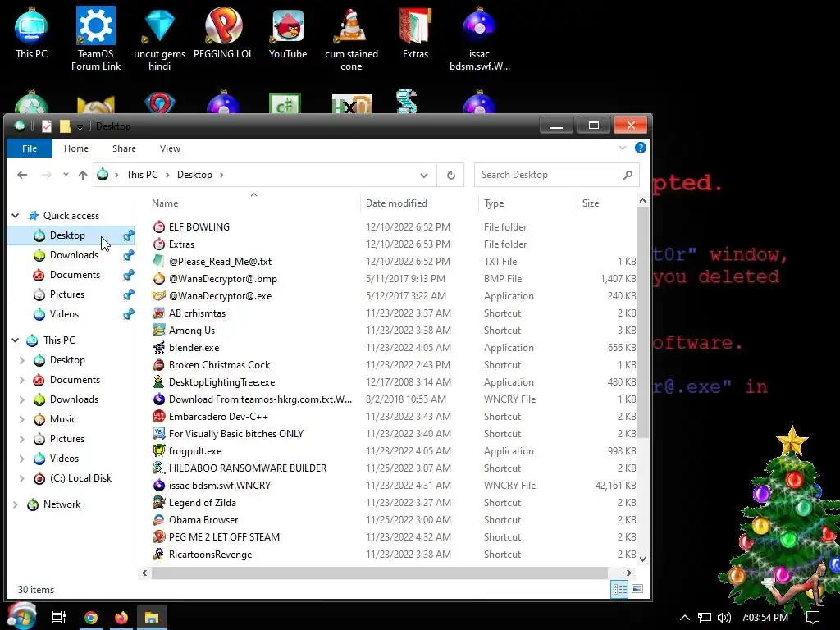The height and width of the screenshot is (630, 840).
Task: Unpin Downloads from Quick access
Action: pos(129,255)
